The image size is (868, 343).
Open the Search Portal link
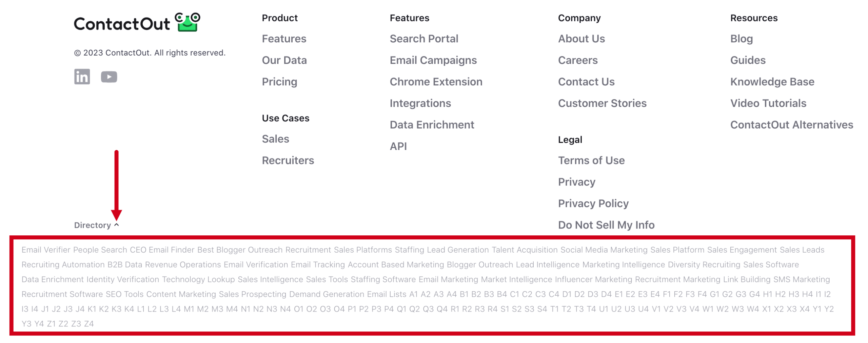[x=424, y=39]
